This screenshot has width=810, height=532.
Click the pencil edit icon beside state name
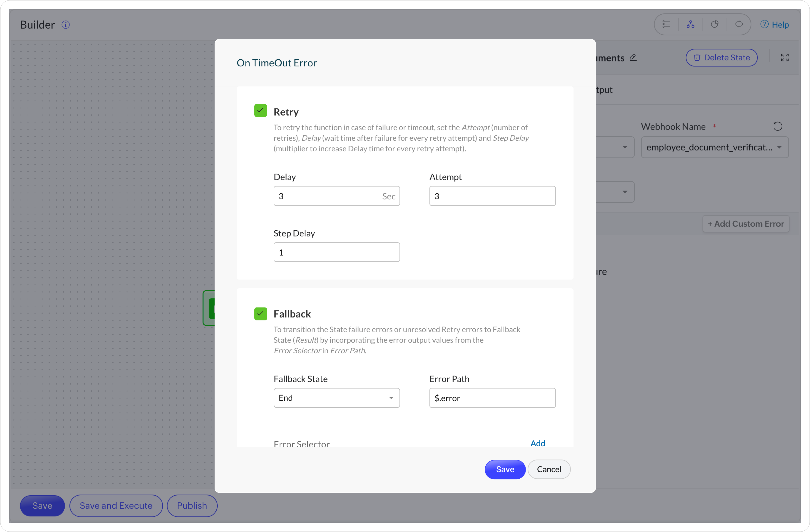tap(633, 58)
